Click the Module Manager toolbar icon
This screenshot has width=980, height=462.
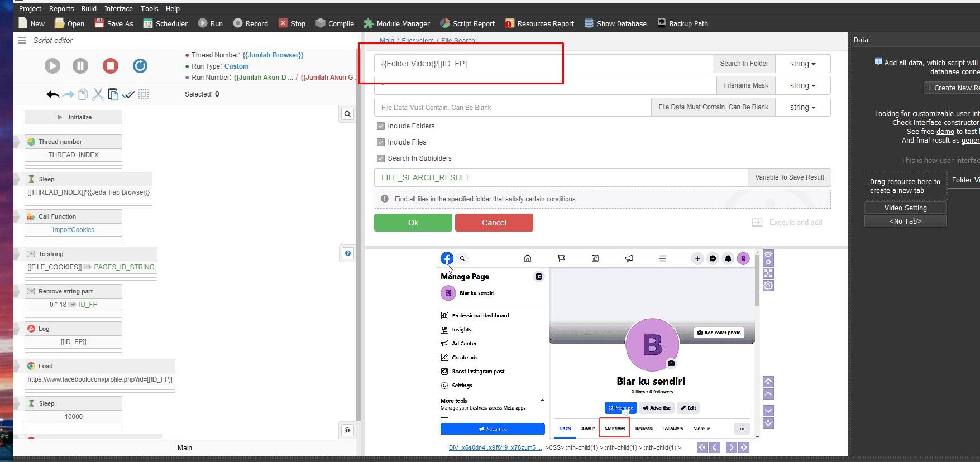(369, 23)
